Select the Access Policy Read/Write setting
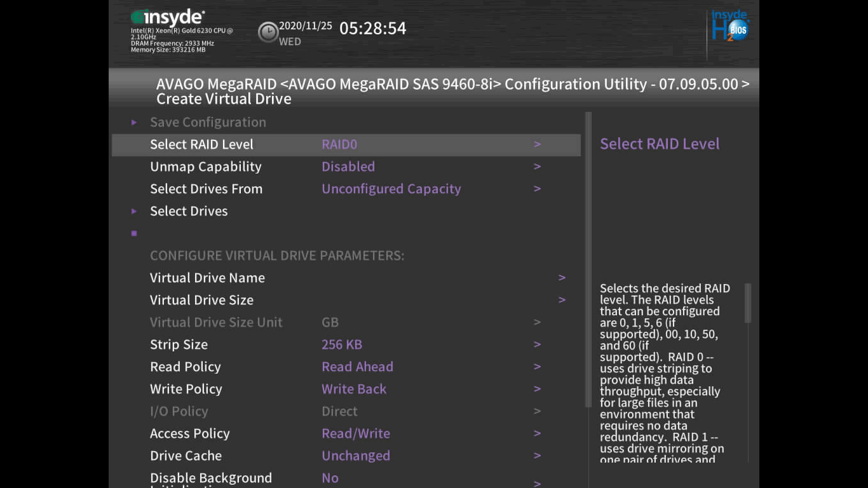Screen dimensions: 868x488 click(356, 433)
